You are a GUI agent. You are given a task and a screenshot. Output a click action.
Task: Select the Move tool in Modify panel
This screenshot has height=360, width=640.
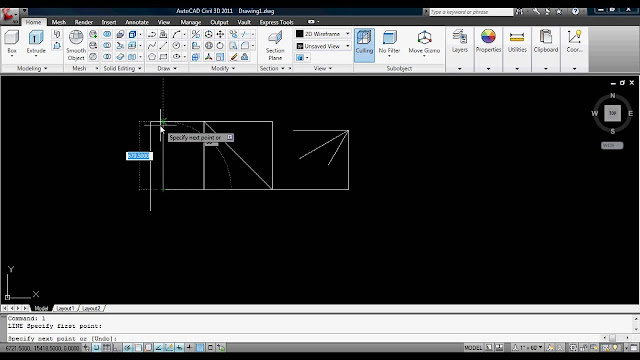[220, 34]
